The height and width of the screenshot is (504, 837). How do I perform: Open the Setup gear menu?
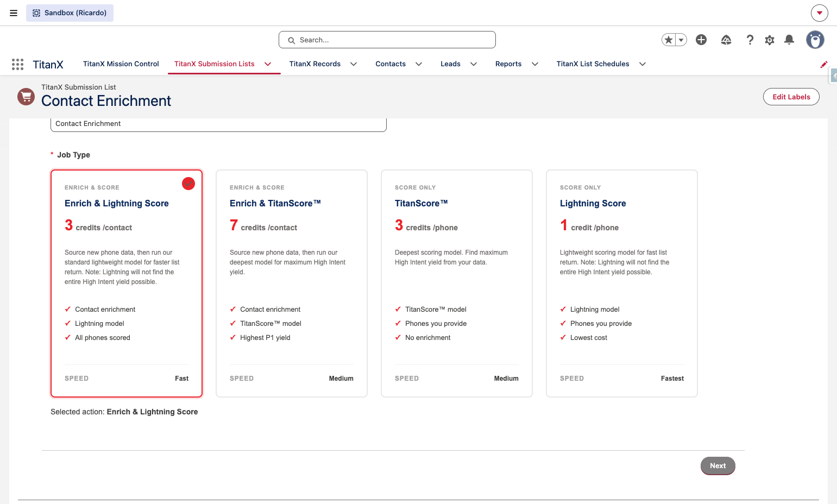click(x=770, y=40)
